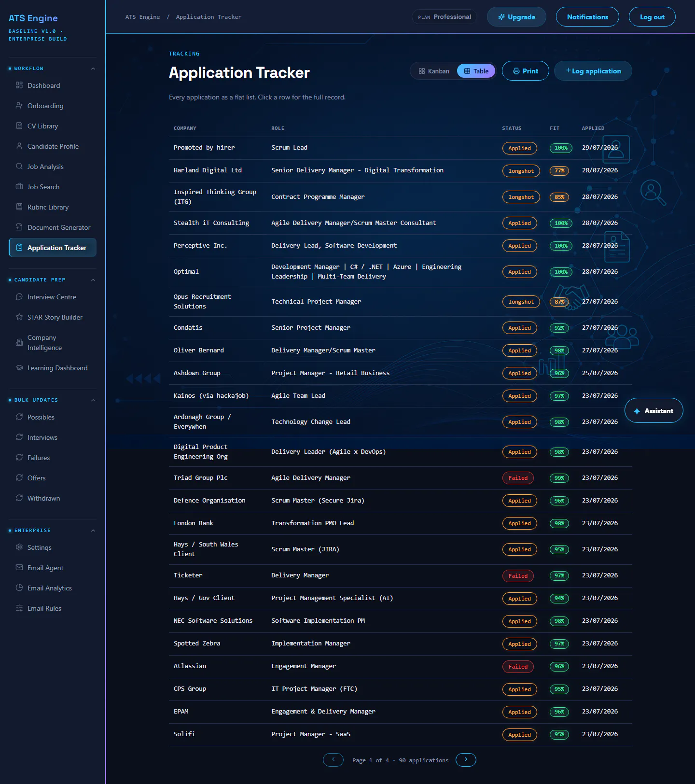Select the Solifi Project Manager - SaaS row

click(x=401, y=734)
